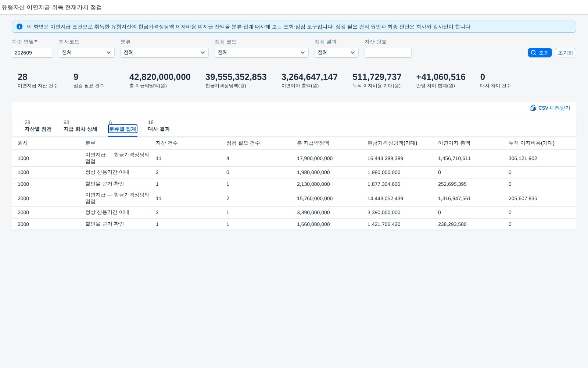The height and width of the screenshot is (368, 588).
Task: Click the CSV 내려받기 link
Action: [550, 108]
